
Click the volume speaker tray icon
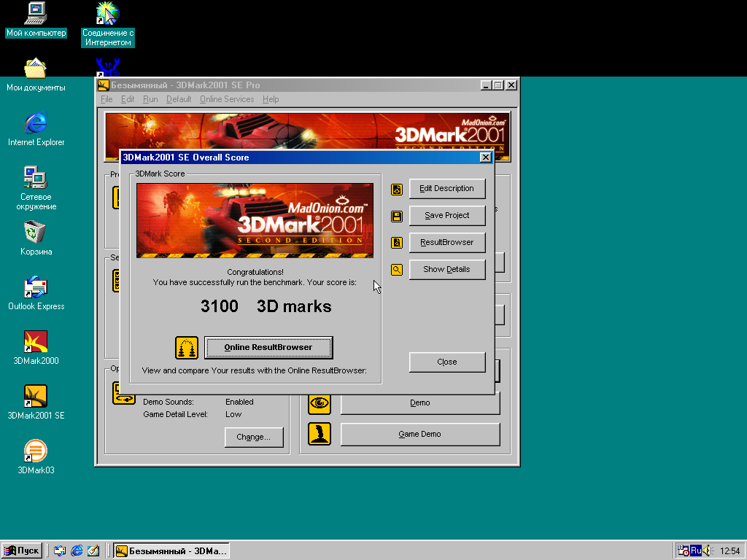click(707, 551)
